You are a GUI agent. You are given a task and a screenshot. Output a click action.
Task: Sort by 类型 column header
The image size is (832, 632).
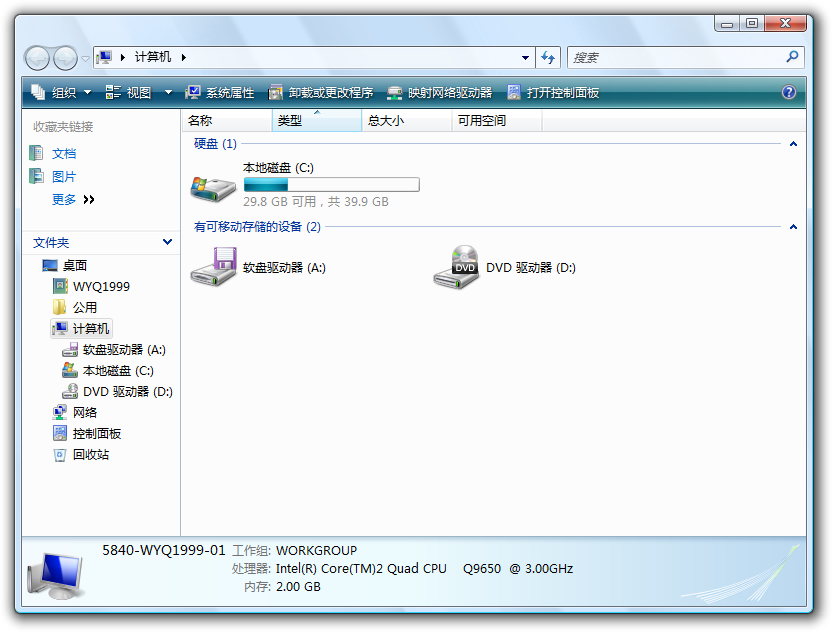(x=317, y=120)
